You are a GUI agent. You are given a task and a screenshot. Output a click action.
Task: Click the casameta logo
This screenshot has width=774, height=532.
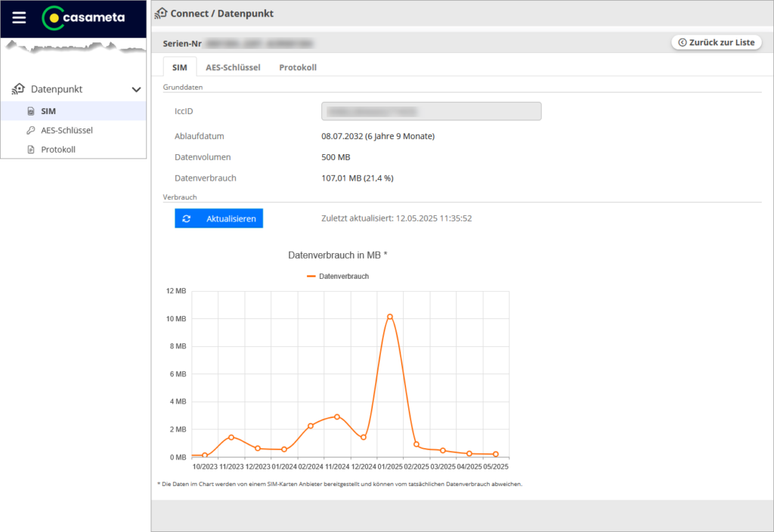[x=83, y=18]
